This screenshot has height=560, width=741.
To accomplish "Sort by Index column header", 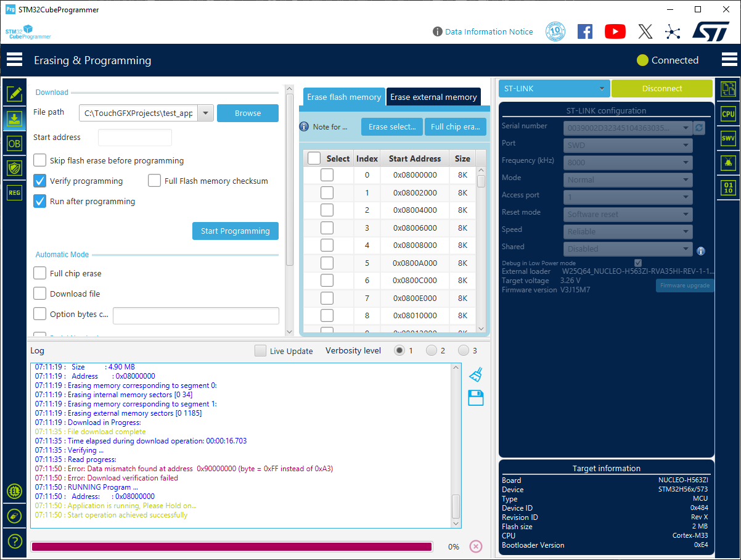I will click(x=367, y=159).
